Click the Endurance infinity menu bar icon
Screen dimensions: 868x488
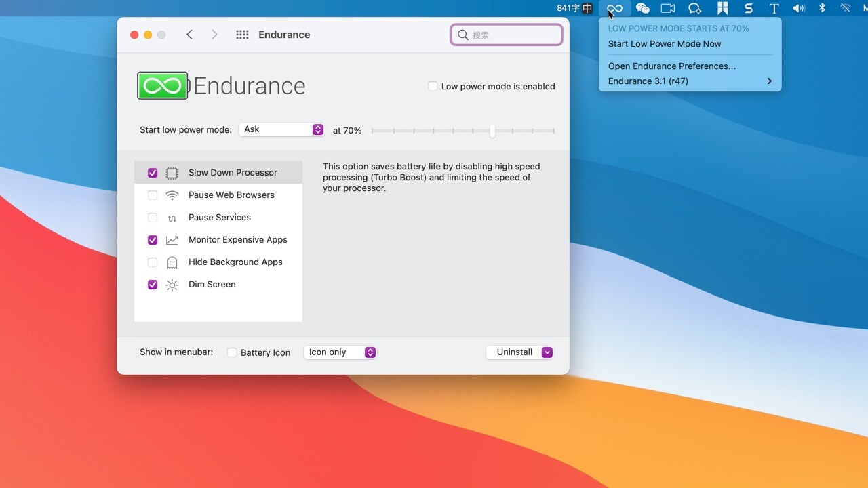click(x=614, y=8)
